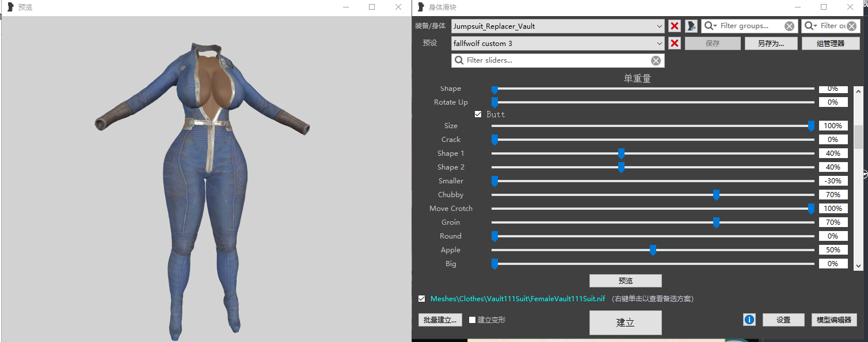Clear the Filter sliders field
The height and width of the screenshot is (342, 868).
tap(656, 60)
